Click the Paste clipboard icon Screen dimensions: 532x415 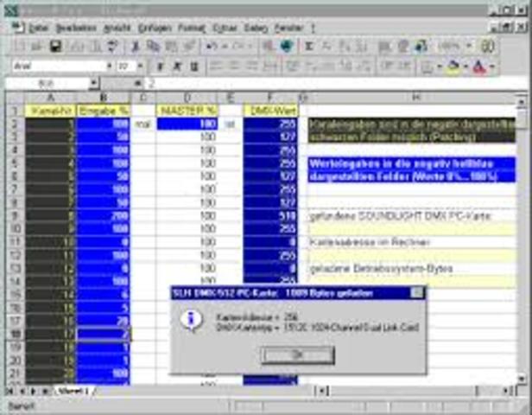171,46
